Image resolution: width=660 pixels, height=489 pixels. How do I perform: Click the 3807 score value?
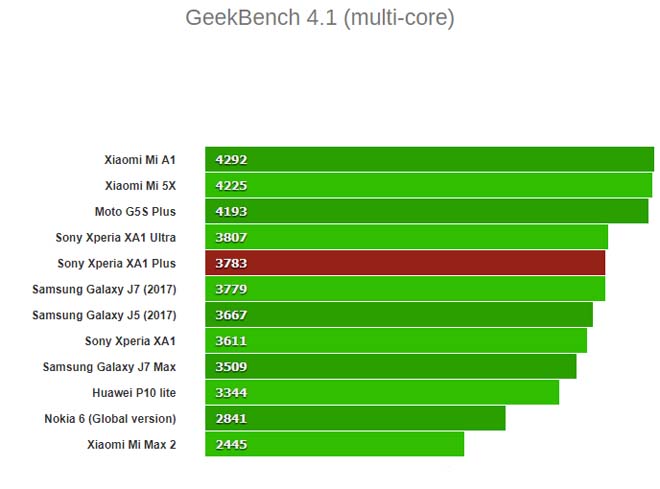click(230, 237)
